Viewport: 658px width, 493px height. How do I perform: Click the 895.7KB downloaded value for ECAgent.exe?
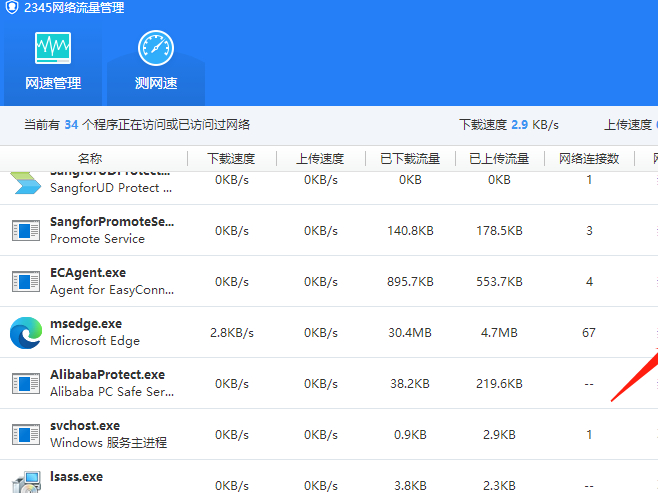coord(410,282)
